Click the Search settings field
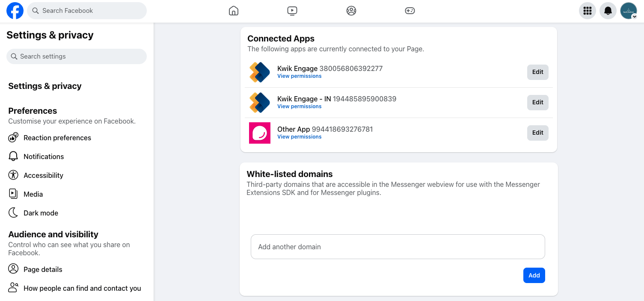This screenshot has height=301, width=644. coord(77,56)
